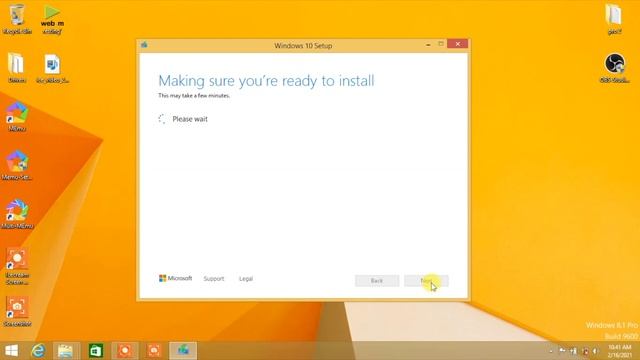Open the Action Center flag tray icon
Viewport: 640px width, 360px height.
(x=562, y=351)
